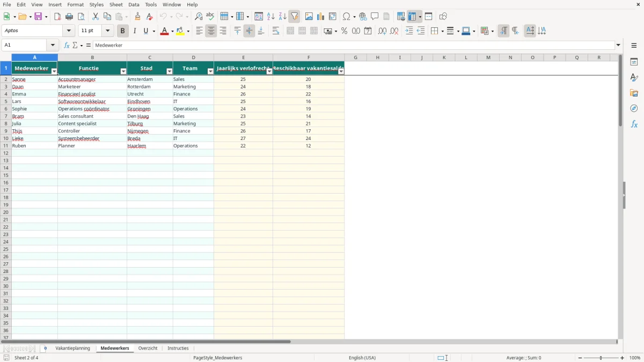The width and height of the screenshot is (644, 362).
Task: Open a file with the folder icon
Action: 22,17
